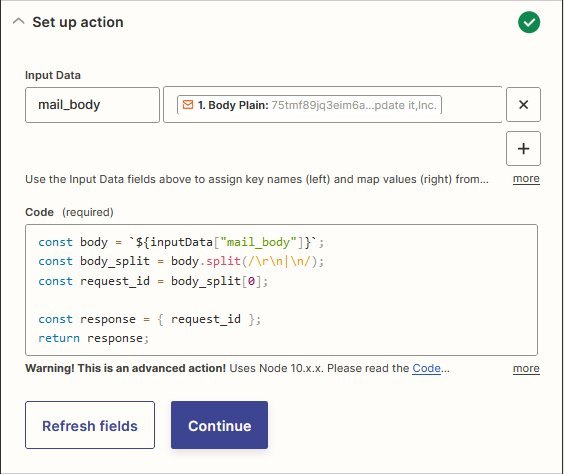
Task: Click the Set up action heading
Action: tap(78, 22)
